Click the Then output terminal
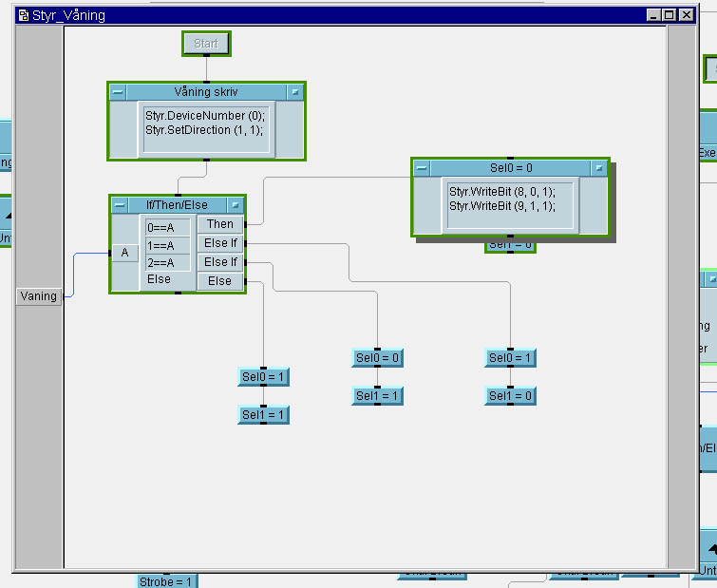Viewport: 717px width, 588px height. point(219,224)
